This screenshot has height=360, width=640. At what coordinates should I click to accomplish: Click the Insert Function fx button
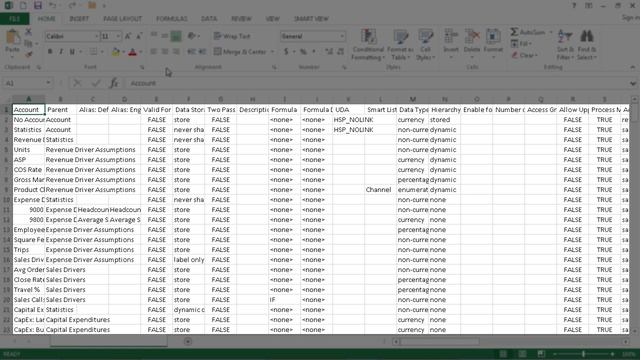114,83
